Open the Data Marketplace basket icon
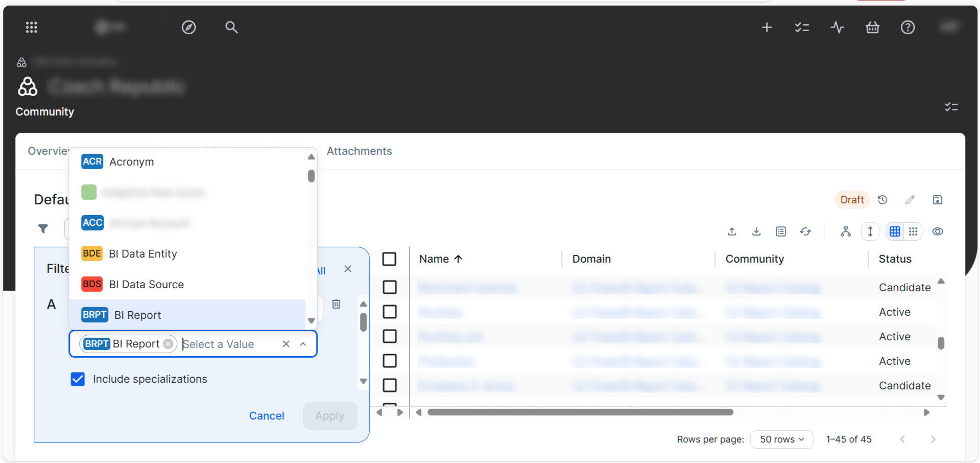The height and width of the screenshot is (463, 980). pos(872,27)
